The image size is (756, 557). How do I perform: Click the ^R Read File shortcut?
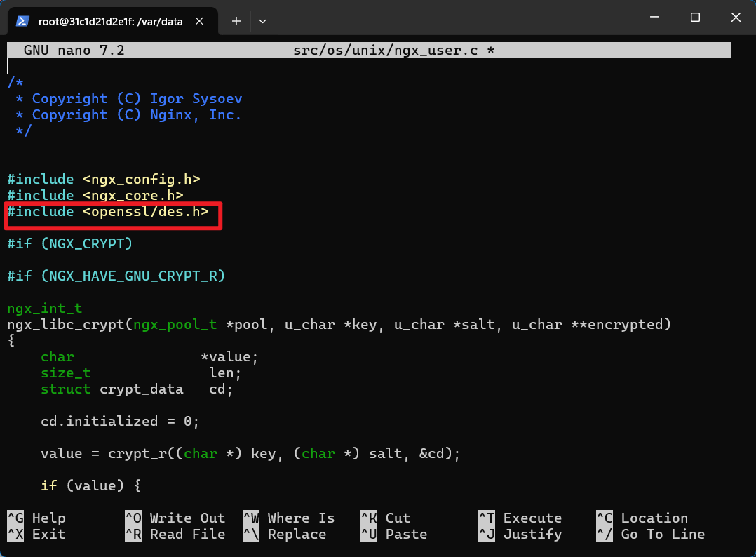(175, 535)
